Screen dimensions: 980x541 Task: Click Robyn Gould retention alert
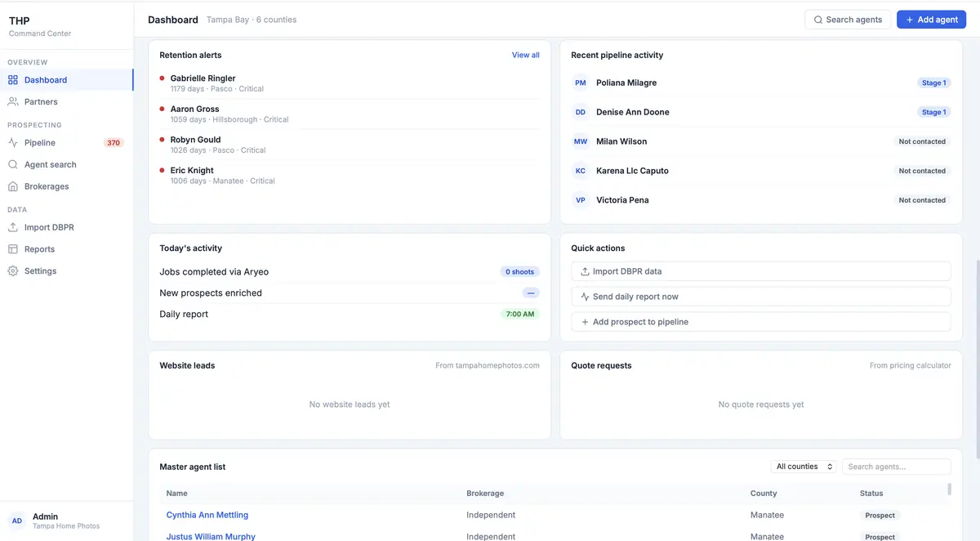click(350, 145)
